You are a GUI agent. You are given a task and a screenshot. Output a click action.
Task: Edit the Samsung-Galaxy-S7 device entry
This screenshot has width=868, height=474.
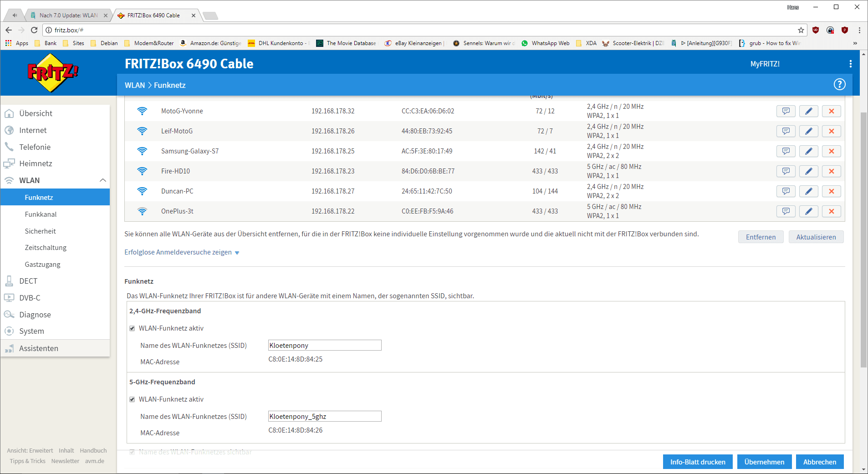808,151
